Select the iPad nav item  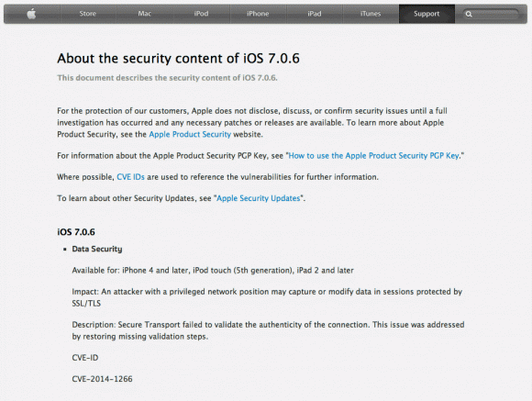tap(315, 14)
